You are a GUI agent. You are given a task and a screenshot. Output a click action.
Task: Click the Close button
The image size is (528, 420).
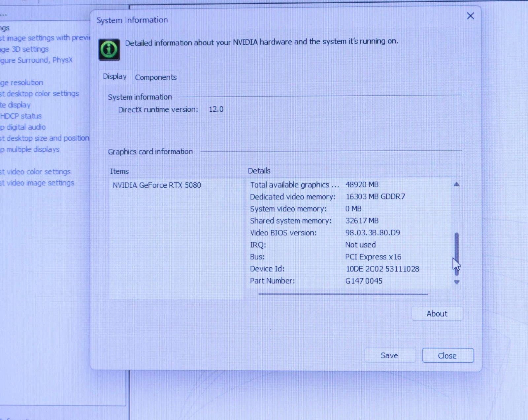click(x=447, y=355)
